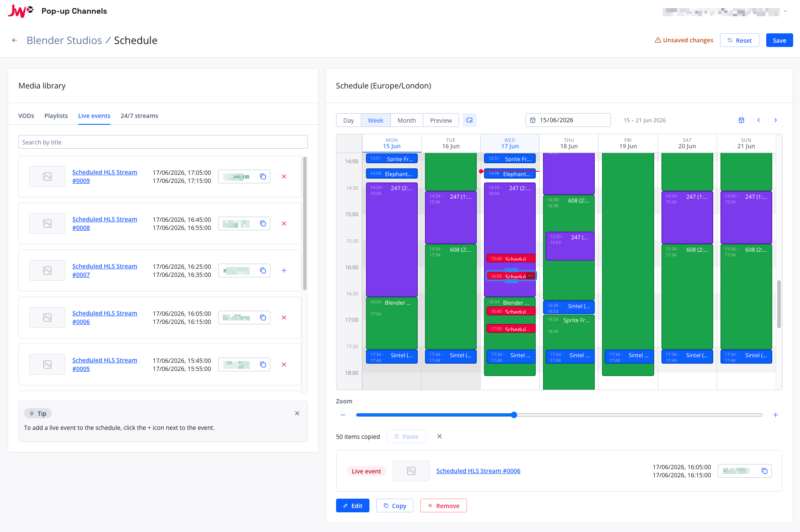The width and height of the screenshot is (800, 532).
Task: Select the 14:34 247 block on Saturday
Action: (x=687, y=217)
